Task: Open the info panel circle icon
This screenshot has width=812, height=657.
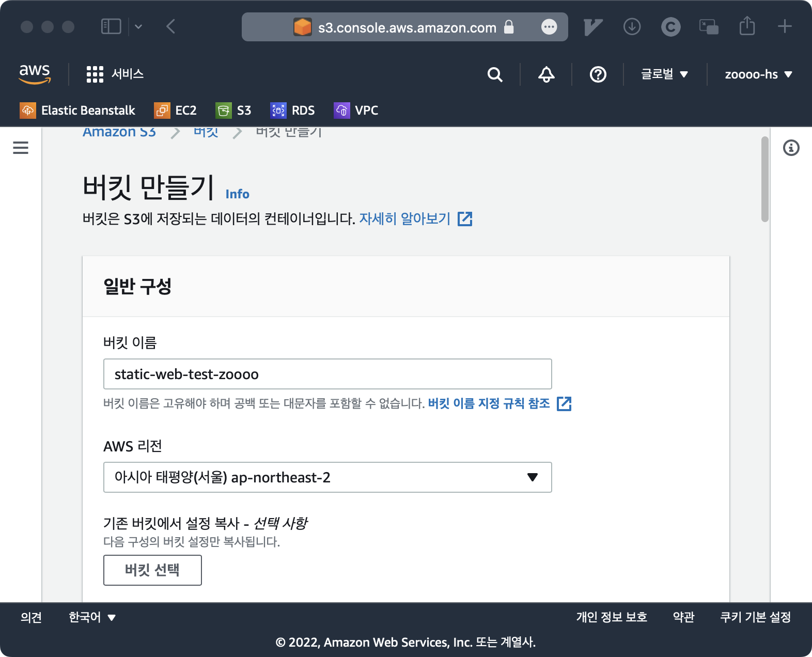Action: [791, 148]
